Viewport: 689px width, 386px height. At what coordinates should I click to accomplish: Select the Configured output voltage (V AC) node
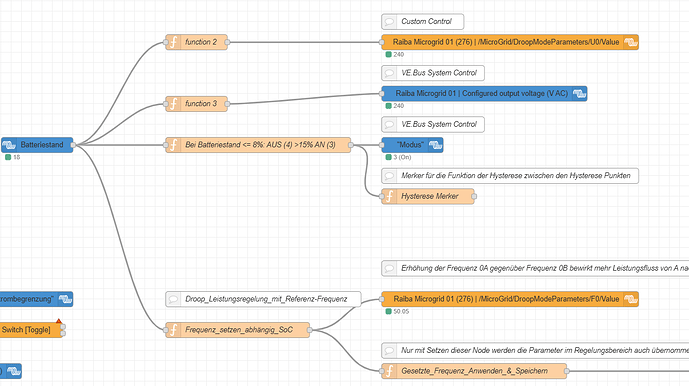tap(484, 94)
